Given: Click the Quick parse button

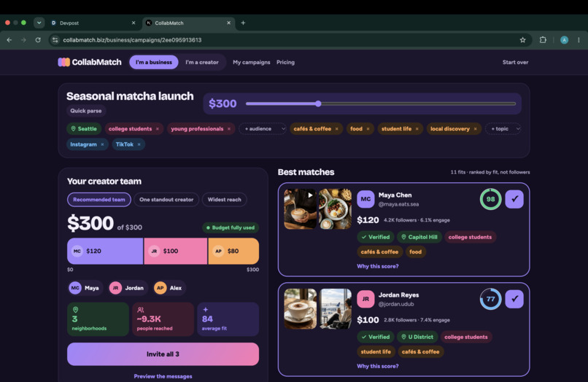Looking at the screenshot, I should (x=86, y=111).
